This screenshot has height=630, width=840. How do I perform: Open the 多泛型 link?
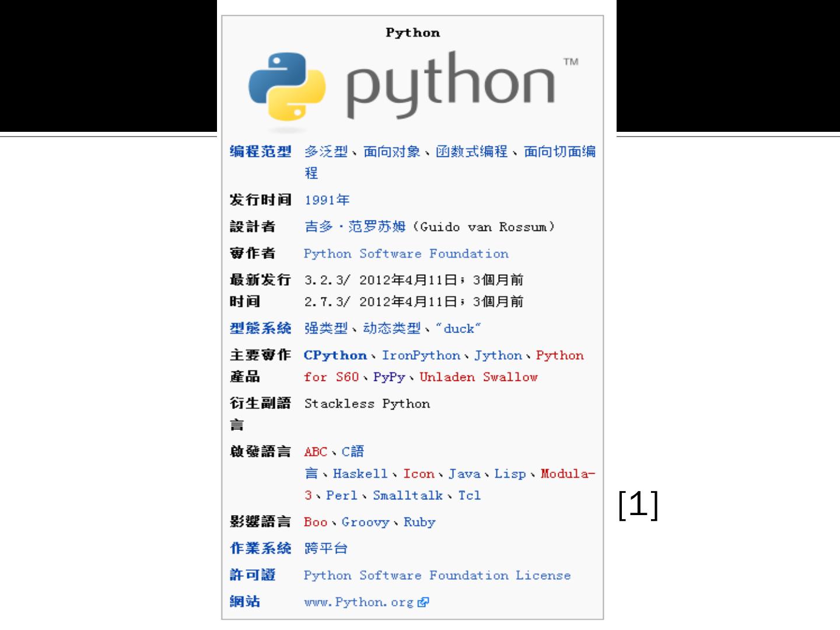click(326, 152)
